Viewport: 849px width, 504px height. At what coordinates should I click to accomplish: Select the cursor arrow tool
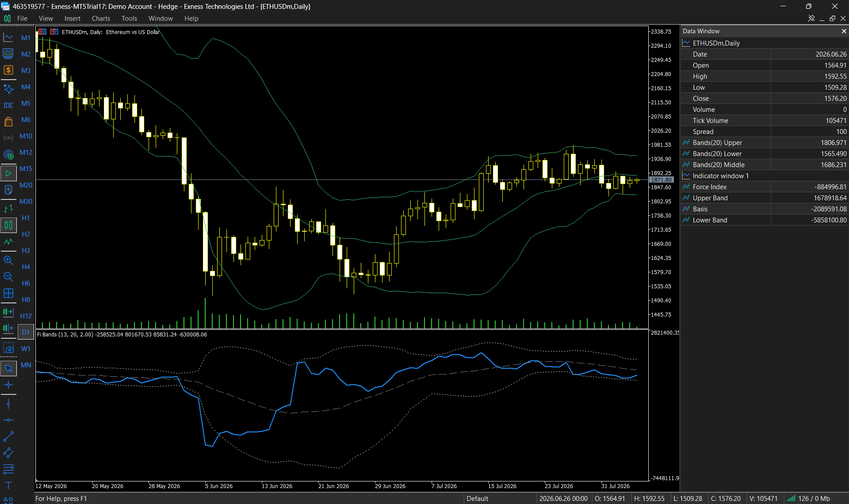click(x=8, y=368)
